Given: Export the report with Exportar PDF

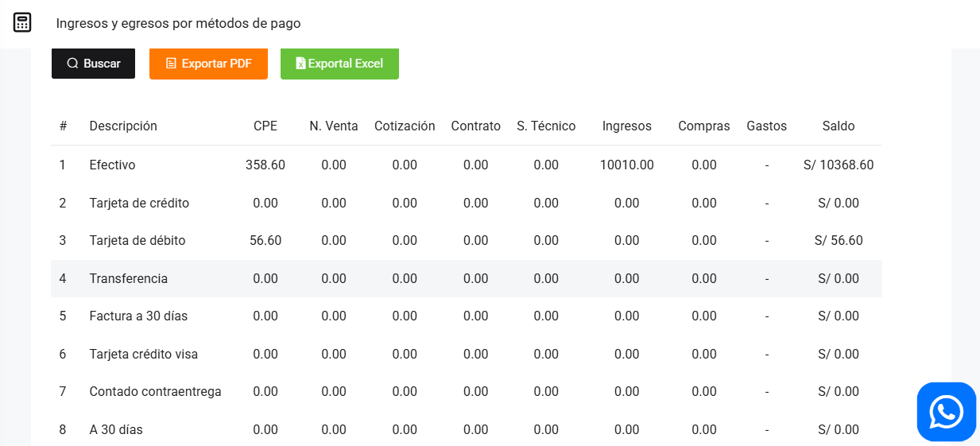Looking at the screenshot, I should pos(208,64).
